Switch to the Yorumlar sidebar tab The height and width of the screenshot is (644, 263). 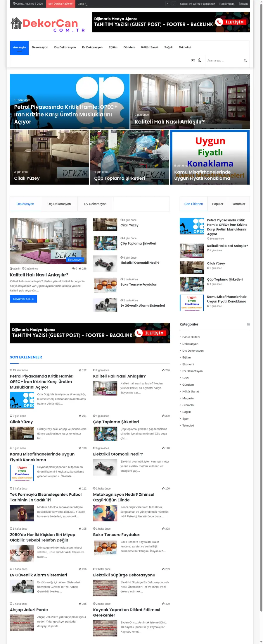[239, 204]
